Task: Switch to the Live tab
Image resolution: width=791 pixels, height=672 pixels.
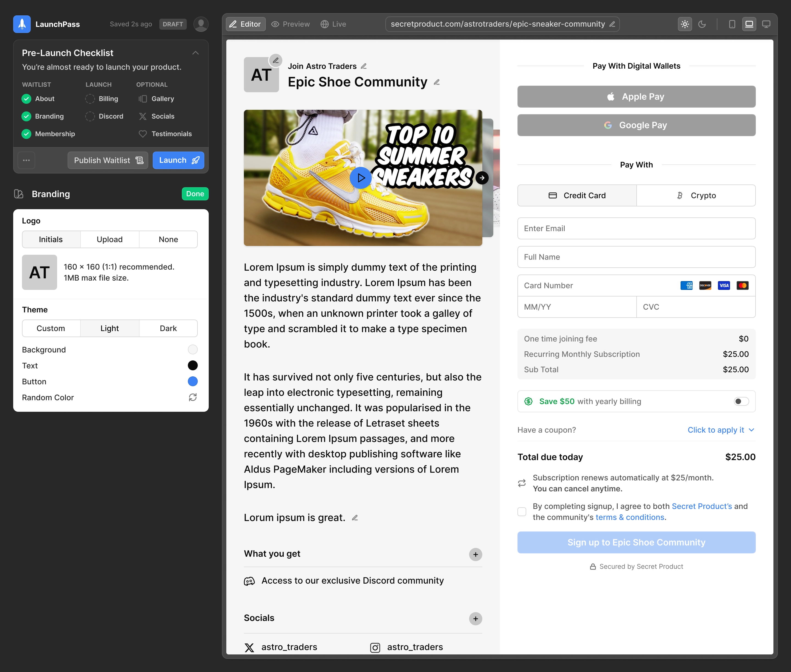Action: click(x=333, y=24)
